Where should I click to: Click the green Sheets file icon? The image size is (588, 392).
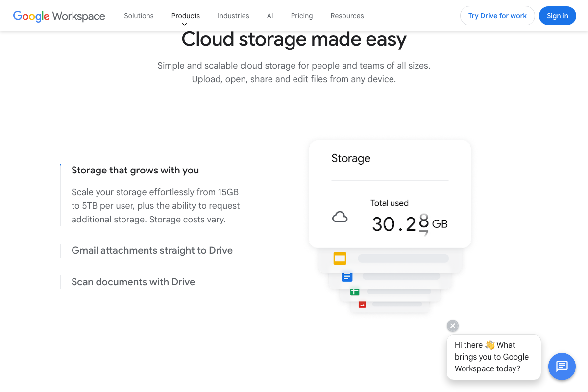(x=355, y=292)
